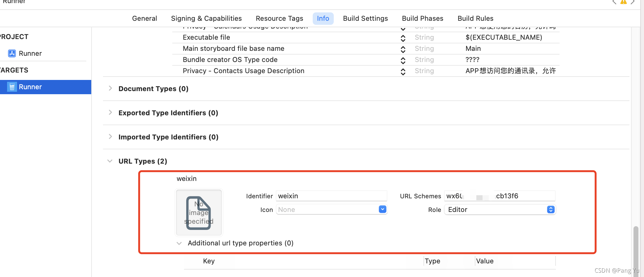Click the Main value cell
644x277 pixels.
(x=473, y=49)
